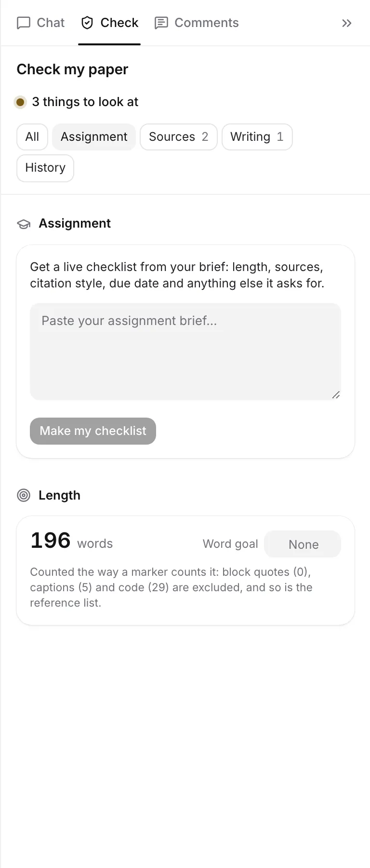Click the textarea resize handle
Viewport: 370px width, 868px height.
point(336,395)
